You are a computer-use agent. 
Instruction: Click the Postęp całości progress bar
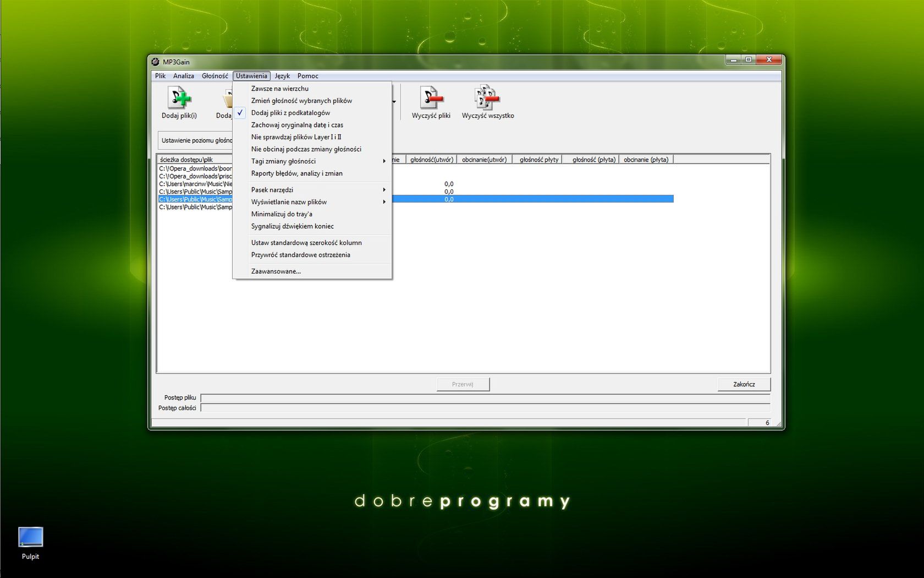(x=486, y=408)
